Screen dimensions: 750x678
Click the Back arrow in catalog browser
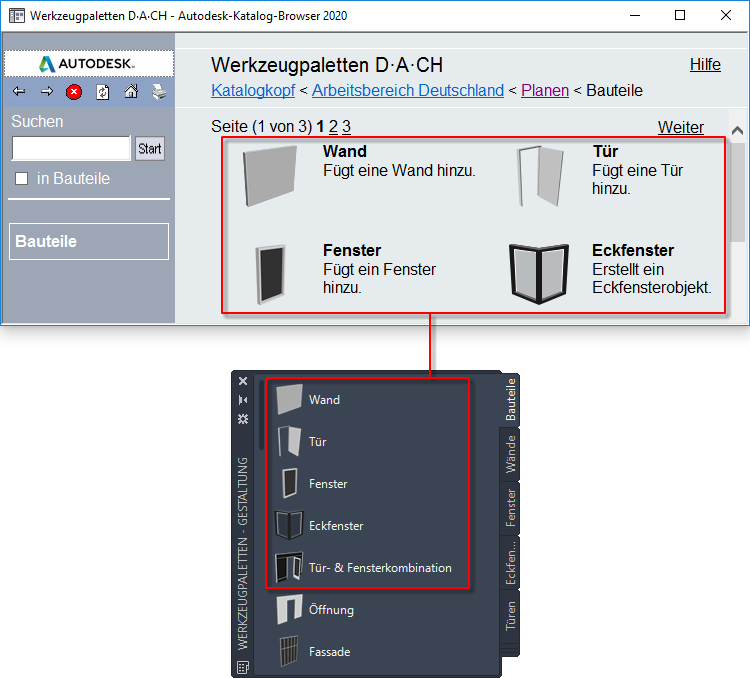tap(19, 91)
